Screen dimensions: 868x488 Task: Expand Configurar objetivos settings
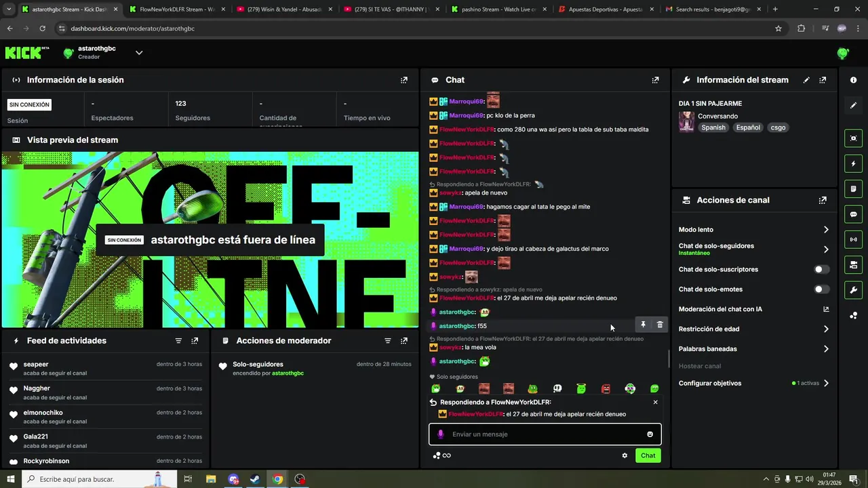click(826, 384)
